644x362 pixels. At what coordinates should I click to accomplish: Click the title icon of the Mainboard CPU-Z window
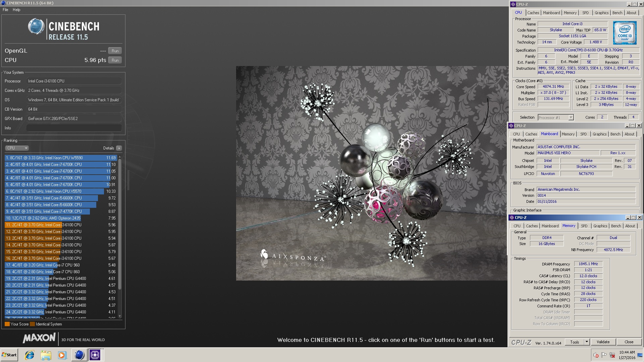tap(511, 126)
